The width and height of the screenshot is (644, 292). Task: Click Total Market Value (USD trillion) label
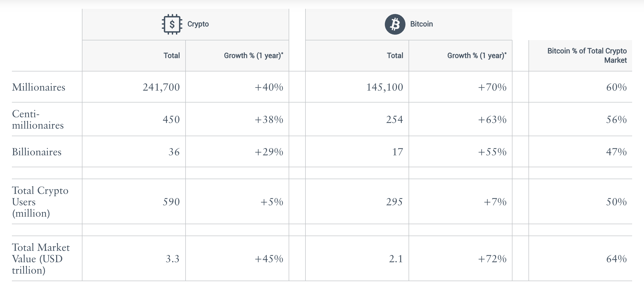pos(41,259)
